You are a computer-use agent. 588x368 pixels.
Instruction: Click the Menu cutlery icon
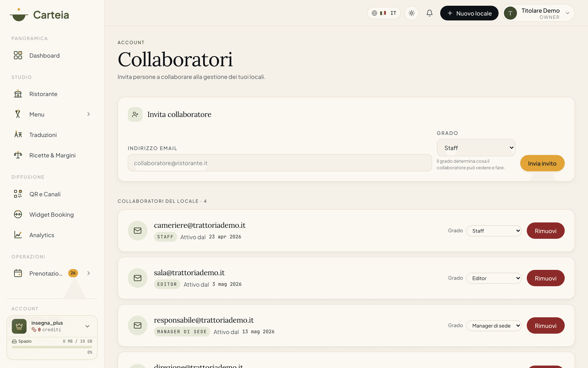pos(18,114)
